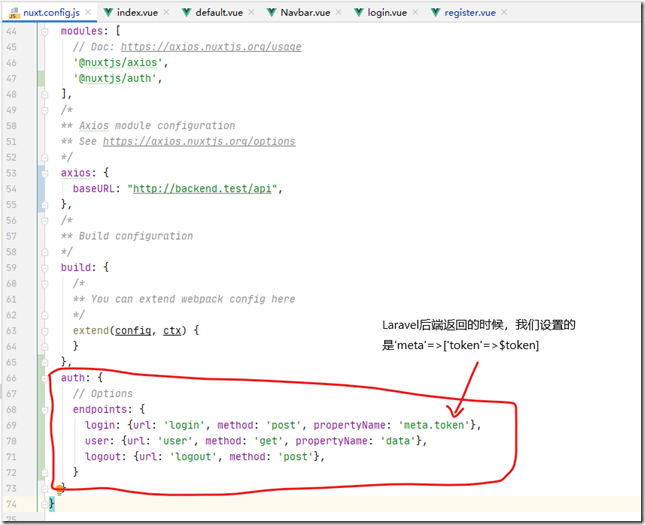Click the JS file icon on nuxt.config.js tab
The image size is (645, 525).
14,13
